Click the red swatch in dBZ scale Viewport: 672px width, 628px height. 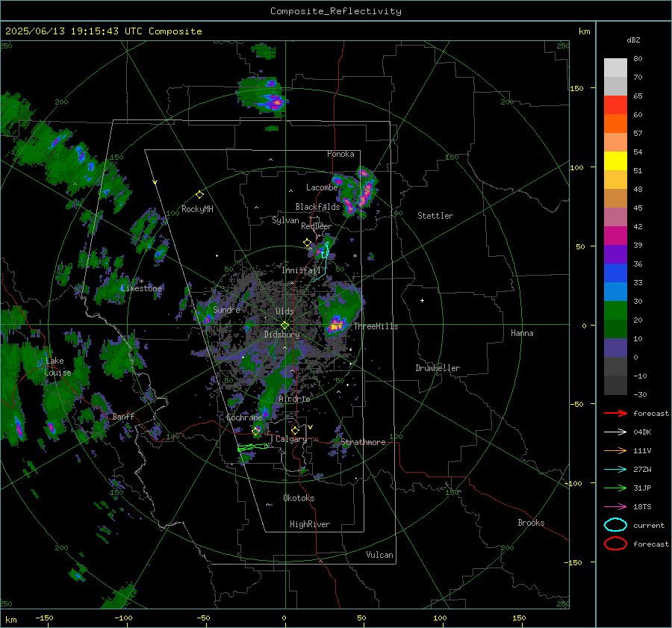point(615,105)
